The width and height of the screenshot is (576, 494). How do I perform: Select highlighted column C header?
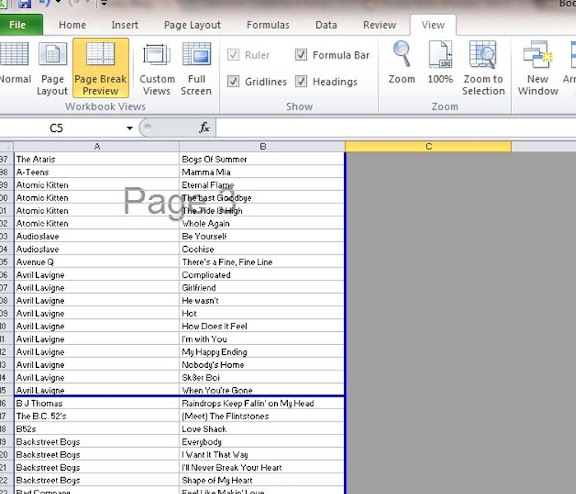click(428, 147)
